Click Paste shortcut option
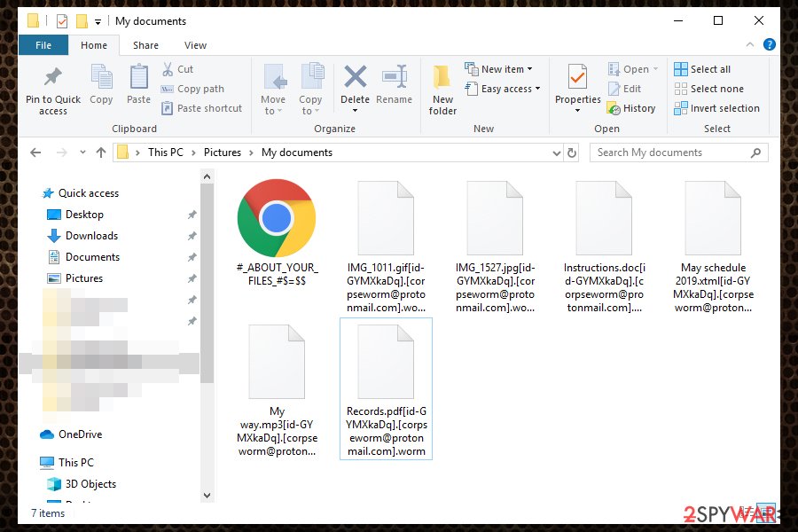The image size is (798, 532). pos(201,108)
